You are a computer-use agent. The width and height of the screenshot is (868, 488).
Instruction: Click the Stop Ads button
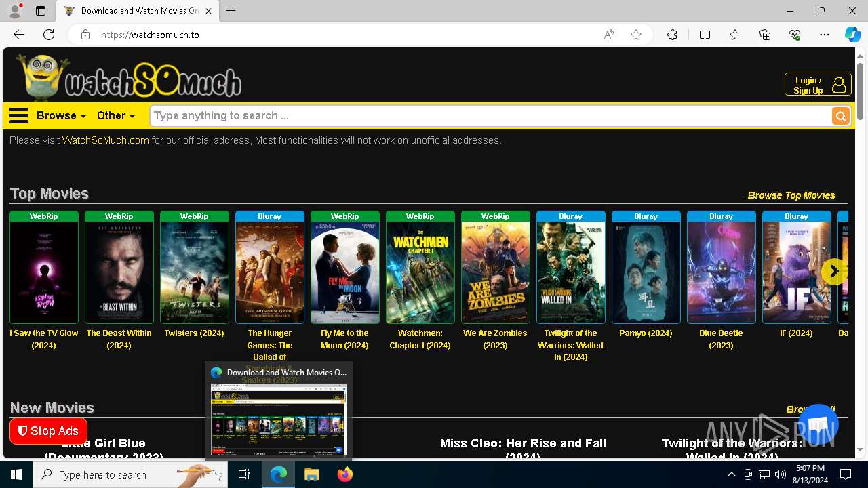48,431
